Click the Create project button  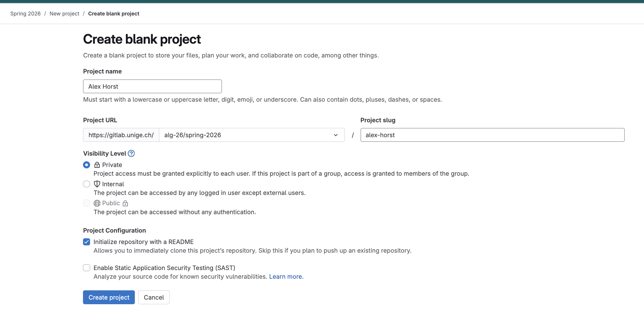(x=109, y=297)
